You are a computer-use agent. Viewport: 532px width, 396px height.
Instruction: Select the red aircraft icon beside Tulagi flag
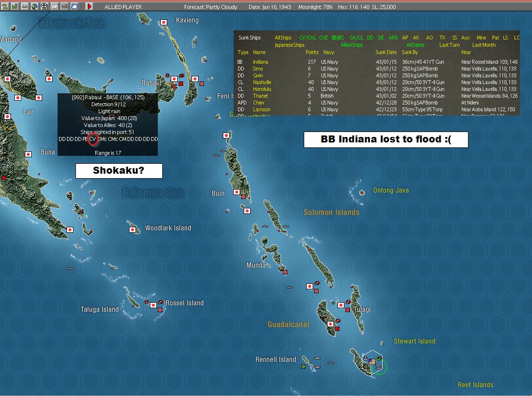pyautogui.click(x=348, y=302)
